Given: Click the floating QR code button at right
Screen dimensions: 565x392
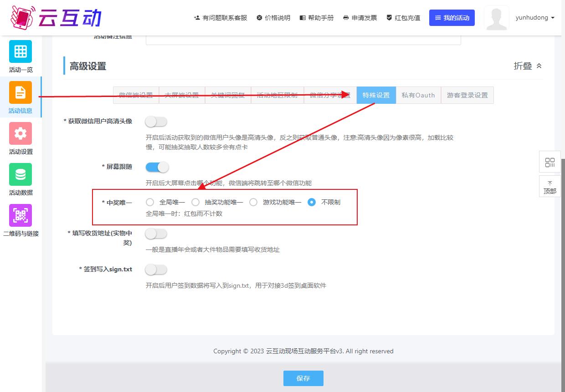Looking at the screenshot, I should pyautogui.click(x=550, y=163).
